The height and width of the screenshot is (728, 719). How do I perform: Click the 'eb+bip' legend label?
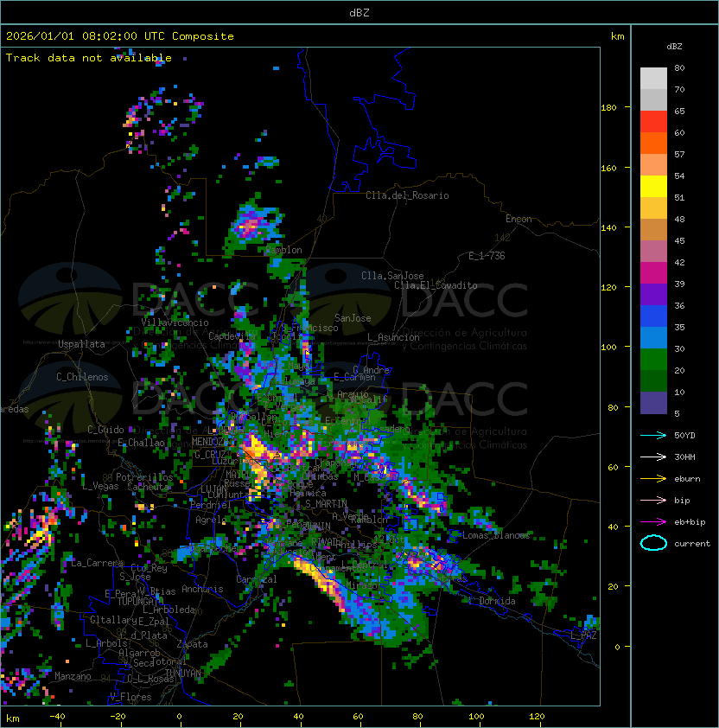pyautogui.click(x=690, y=522)
